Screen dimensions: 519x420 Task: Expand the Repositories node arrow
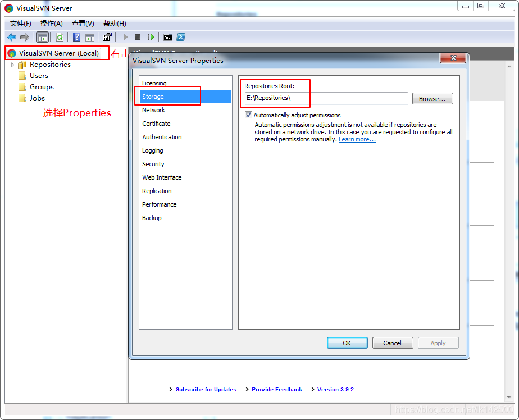pos(12,65)
